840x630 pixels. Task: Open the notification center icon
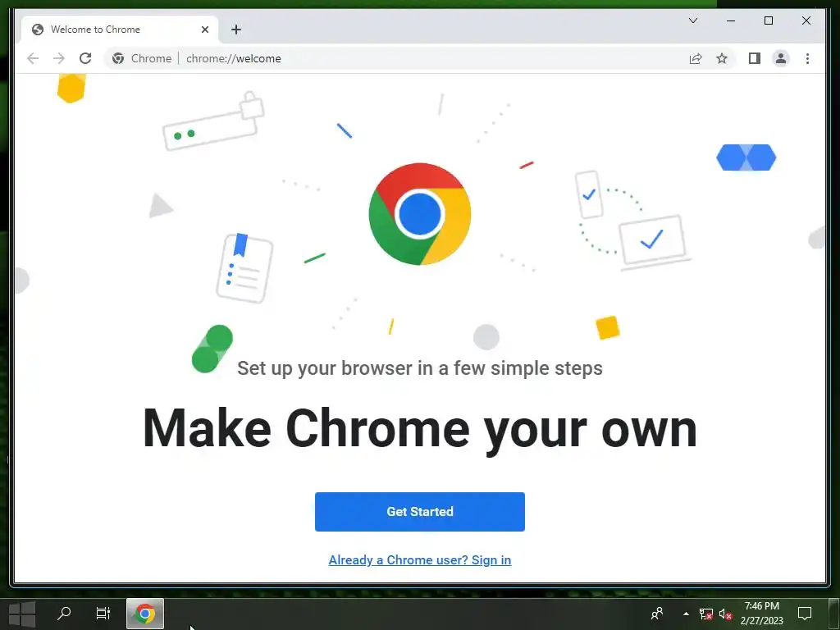click(804, 614)
